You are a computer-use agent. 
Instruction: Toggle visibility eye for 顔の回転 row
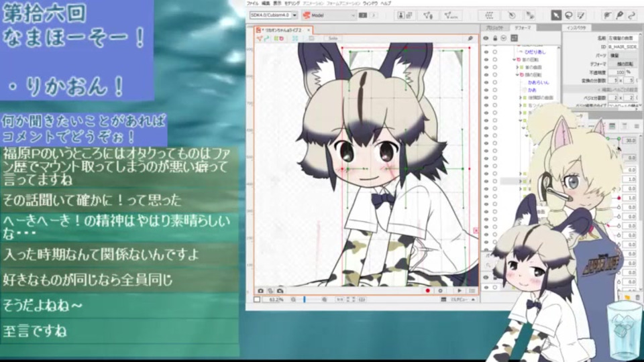(x=486, y=74)
